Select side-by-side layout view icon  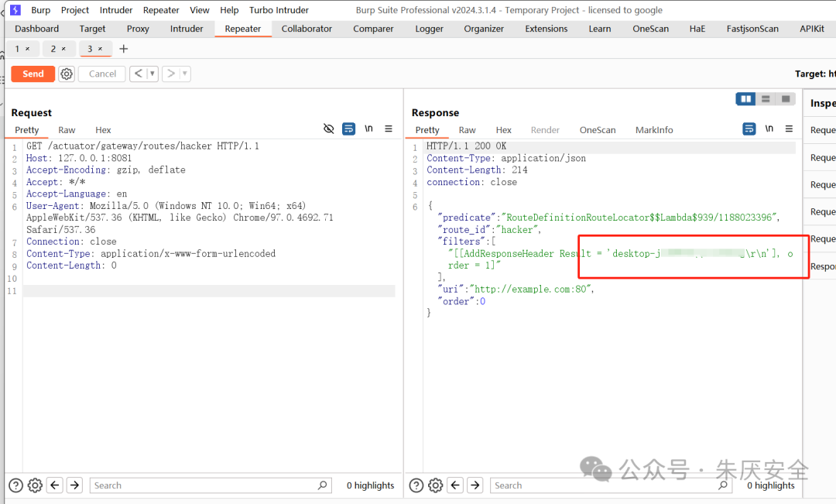point(746,98)
